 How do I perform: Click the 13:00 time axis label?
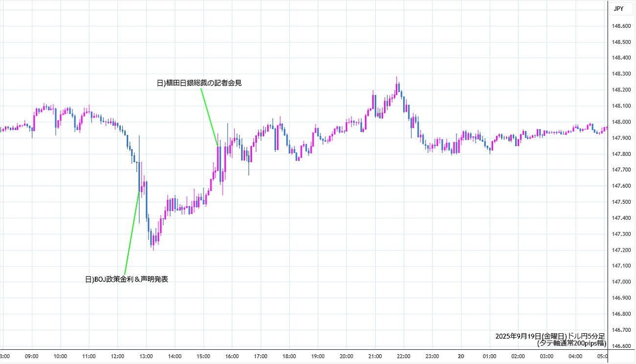click(x=146, y=356)
